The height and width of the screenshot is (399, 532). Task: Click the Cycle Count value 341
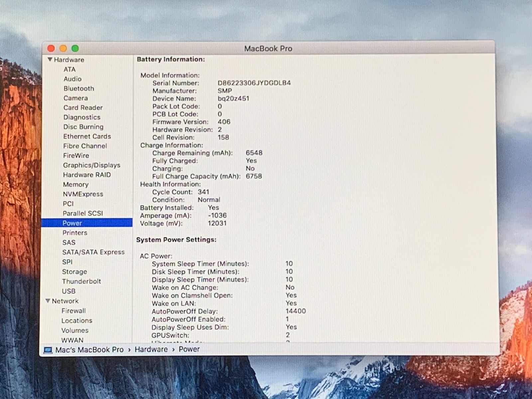(203, 192)
